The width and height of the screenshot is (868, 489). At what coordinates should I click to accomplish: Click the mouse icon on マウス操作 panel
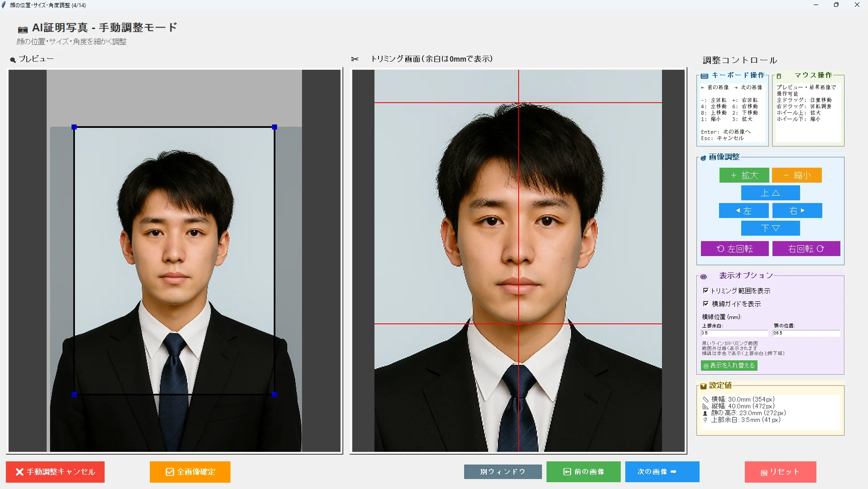tap(778, 76)
